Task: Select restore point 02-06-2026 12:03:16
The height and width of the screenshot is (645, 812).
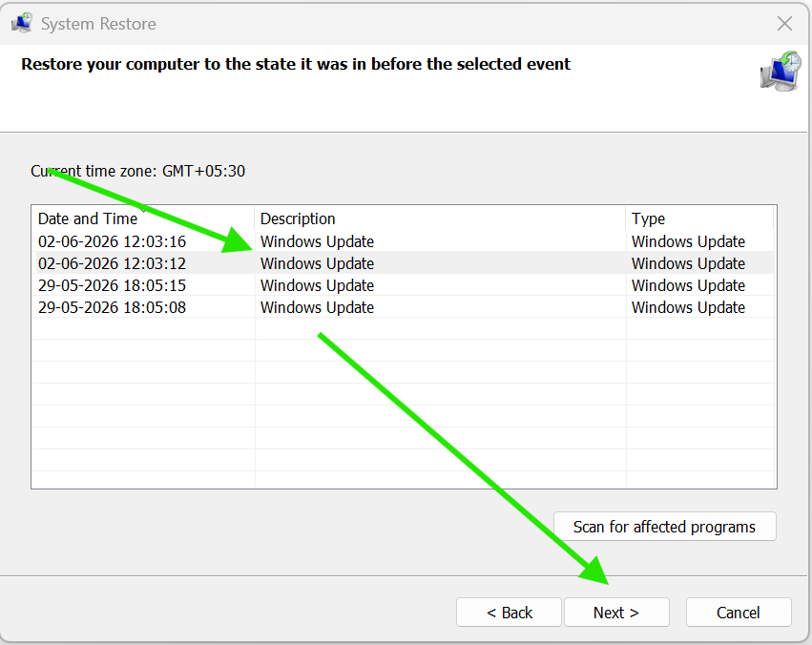Action: point(404,241)
